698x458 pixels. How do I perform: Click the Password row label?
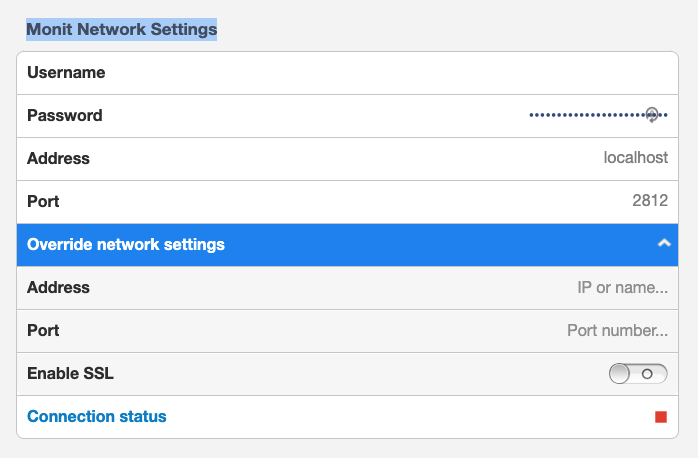point(65,116)
